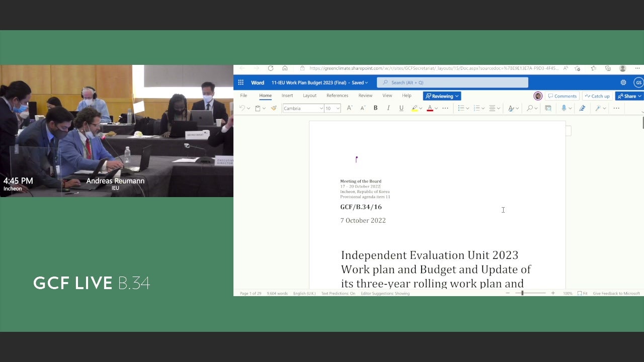Viewport: 644px width, 362px height.
Task: Click the paragraph alignment icon
Action: (492, 108)
